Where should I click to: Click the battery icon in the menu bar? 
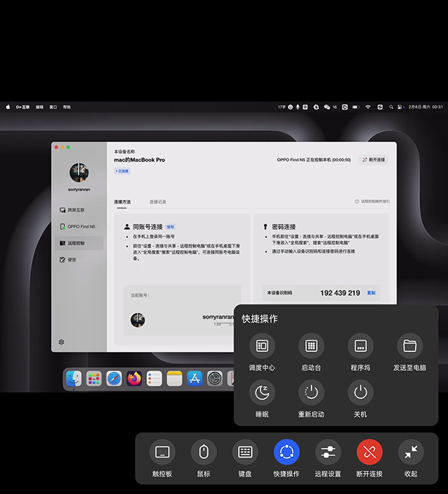point(356,107)
